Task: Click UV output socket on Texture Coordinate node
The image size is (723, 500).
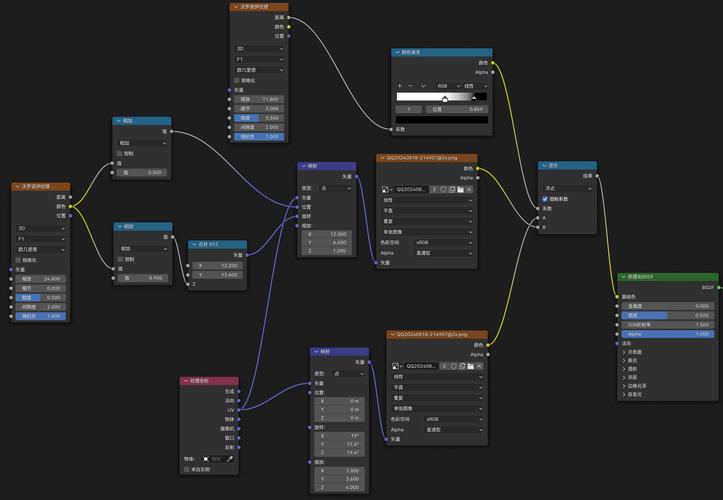Action: 238,410
